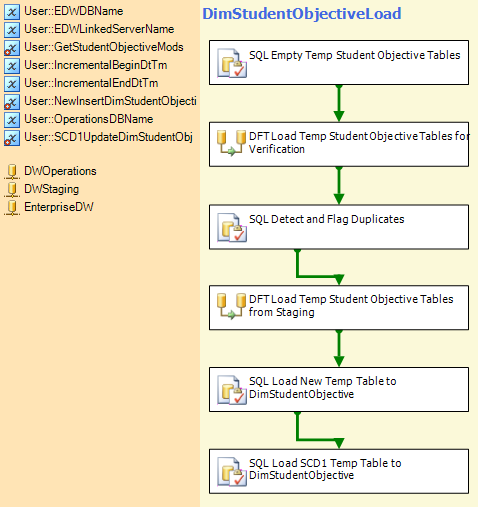Select the DFT Load Temp Tables from Staging task
Image resolution: width=478 pixels, height=507 pixels.
339,308
